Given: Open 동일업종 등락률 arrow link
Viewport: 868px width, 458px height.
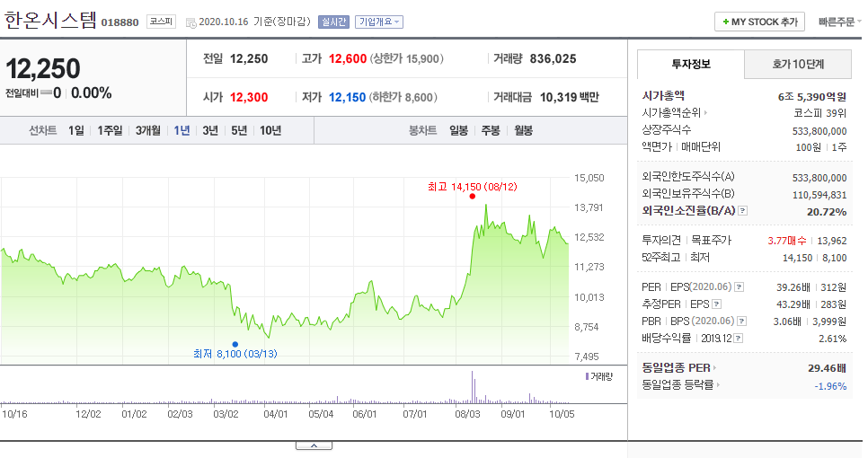Looking at the screenshot, I should (x=718, y=385).
